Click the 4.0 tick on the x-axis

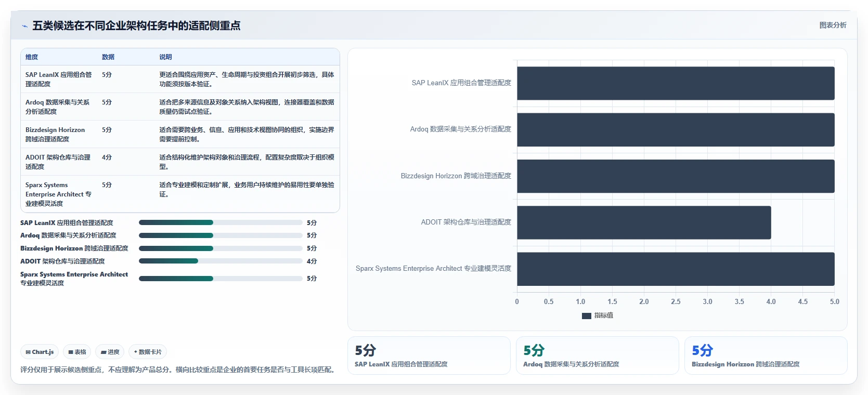coord(771,301)
